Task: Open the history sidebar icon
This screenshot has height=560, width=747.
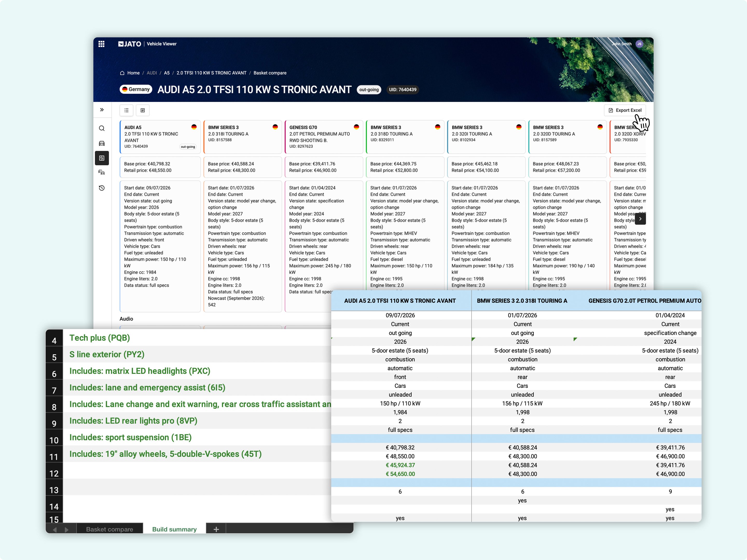Action: (102, 188)
